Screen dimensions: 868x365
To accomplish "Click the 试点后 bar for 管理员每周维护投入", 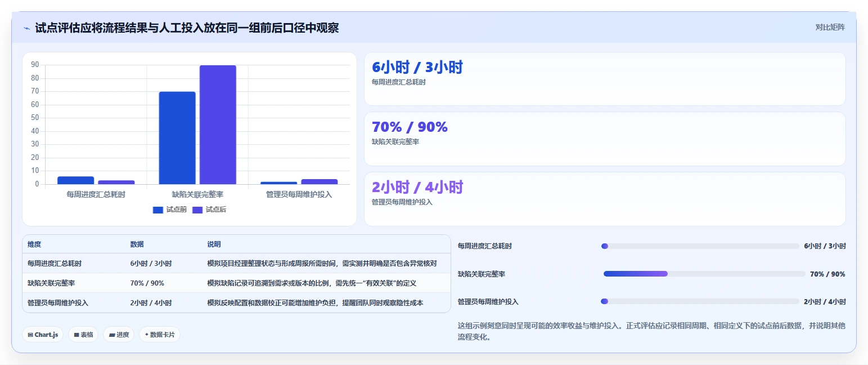I will point(320,181).
